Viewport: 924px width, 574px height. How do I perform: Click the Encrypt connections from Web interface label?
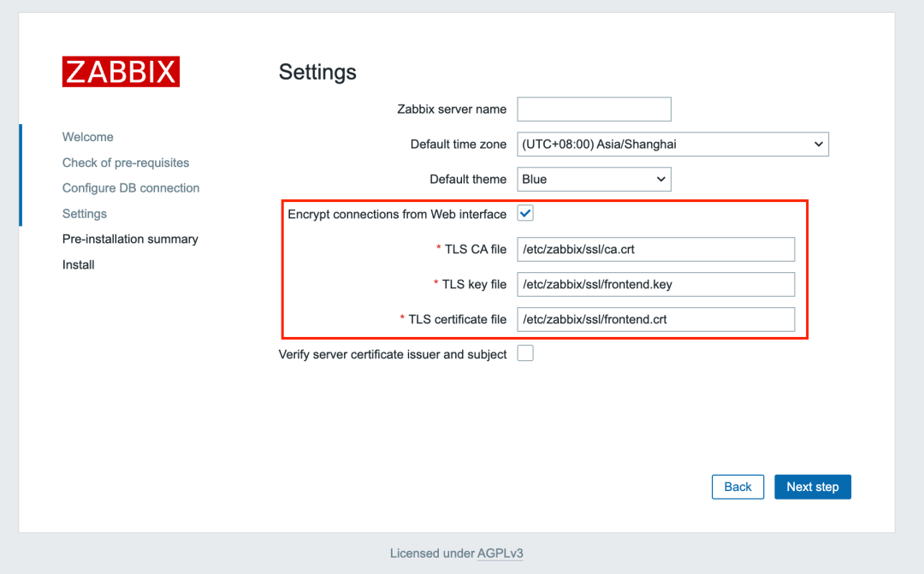[397, 214]
